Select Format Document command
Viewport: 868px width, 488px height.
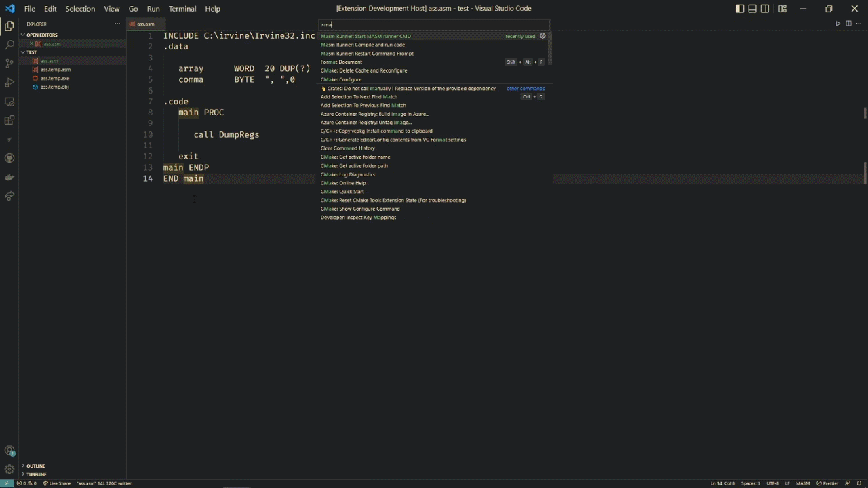pyautogui.click(x=434, y=62)
